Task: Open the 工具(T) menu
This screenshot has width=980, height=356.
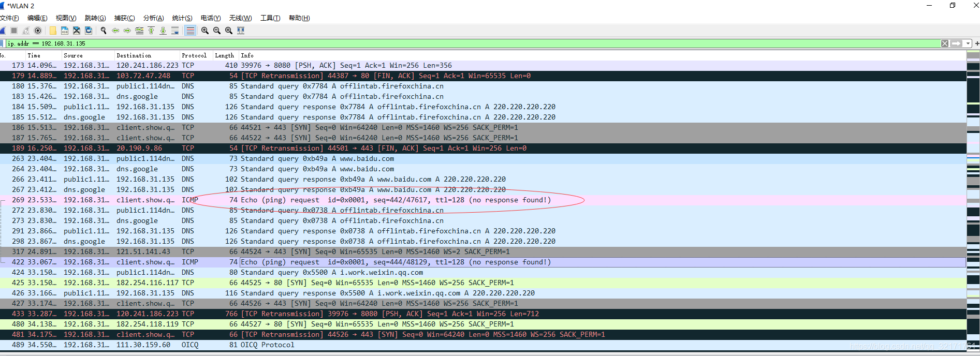Action: coord(270,18)
